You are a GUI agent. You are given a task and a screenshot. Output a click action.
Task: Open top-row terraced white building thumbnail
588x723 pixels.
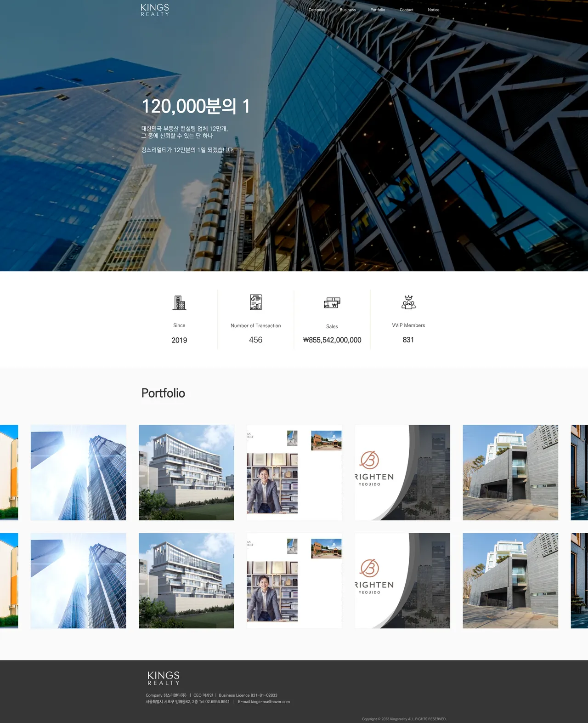tap(187, 473)
